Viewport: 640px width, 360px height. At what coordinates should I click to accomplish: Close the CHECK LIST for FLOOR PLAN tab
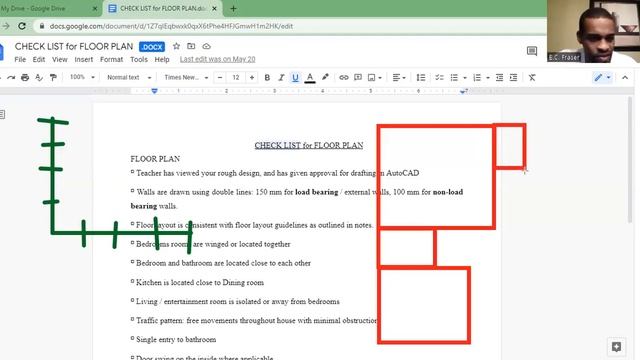(x=215, y=9)
